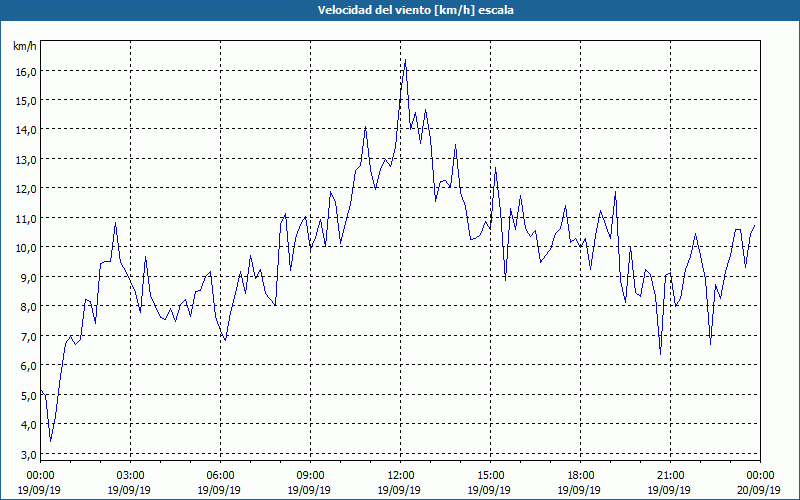Click the '8,0' y-axis value
Image resolution: width=800 pixels, height=500 pixels.
click(29, 307)
